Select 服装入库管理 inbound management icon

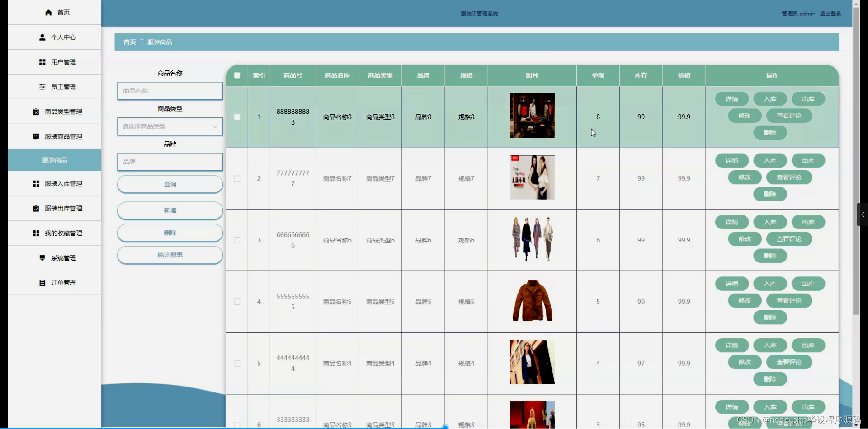tap(36, 184)
